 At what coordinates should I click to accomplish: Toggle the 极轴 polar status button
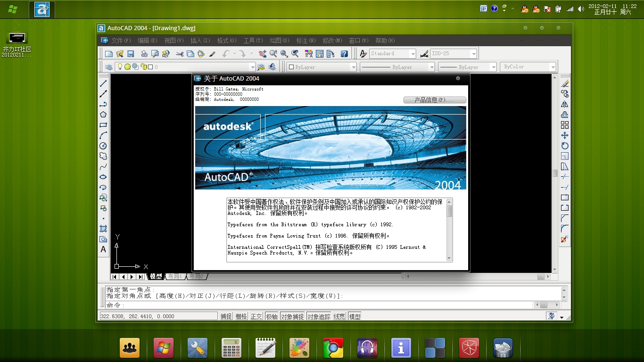coord(272,317)
